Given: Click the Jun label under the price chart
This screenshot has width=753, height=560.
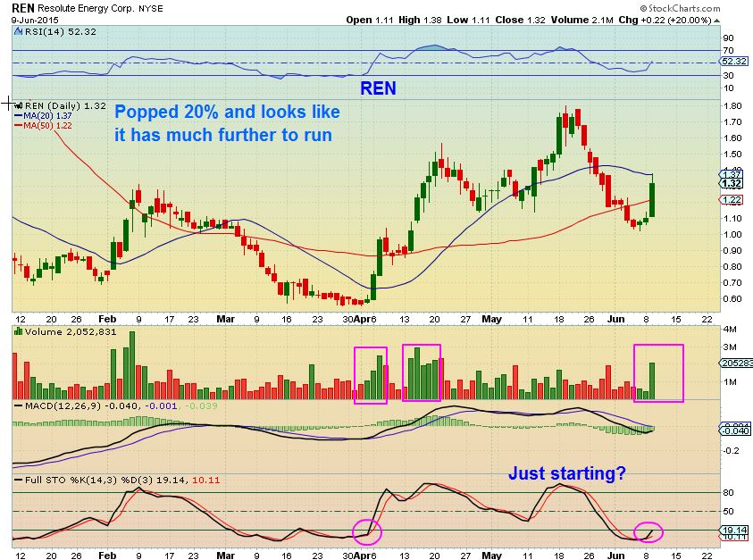Looking at the screenshot, I should pyautogui.click(x=616, y=320).
